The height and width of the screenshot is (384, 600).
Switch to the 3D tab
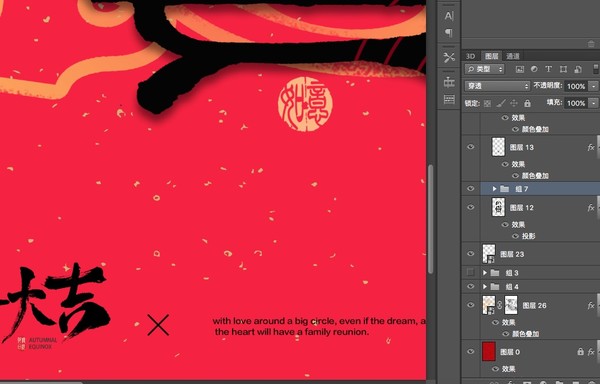coord(470,56)
